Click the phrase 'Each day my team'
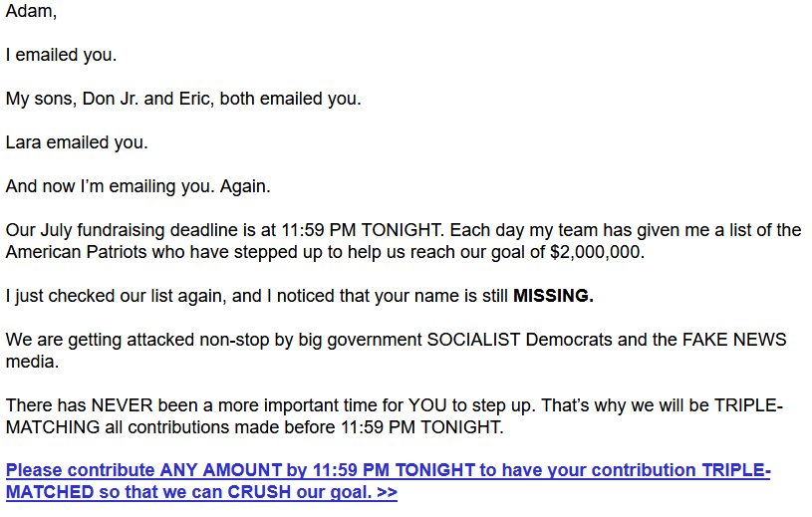The height and width of the screenshot is (517, 812). click(523, 230)
